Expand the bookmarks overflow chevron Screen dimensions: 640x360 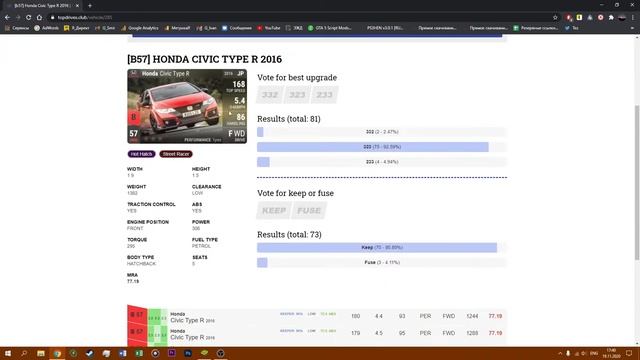[x=632, y=28]
